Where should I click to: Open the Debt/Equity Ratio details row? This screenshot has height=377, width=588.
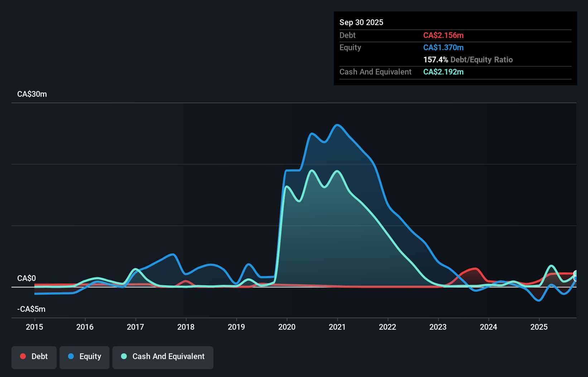(x=468, y=59)
